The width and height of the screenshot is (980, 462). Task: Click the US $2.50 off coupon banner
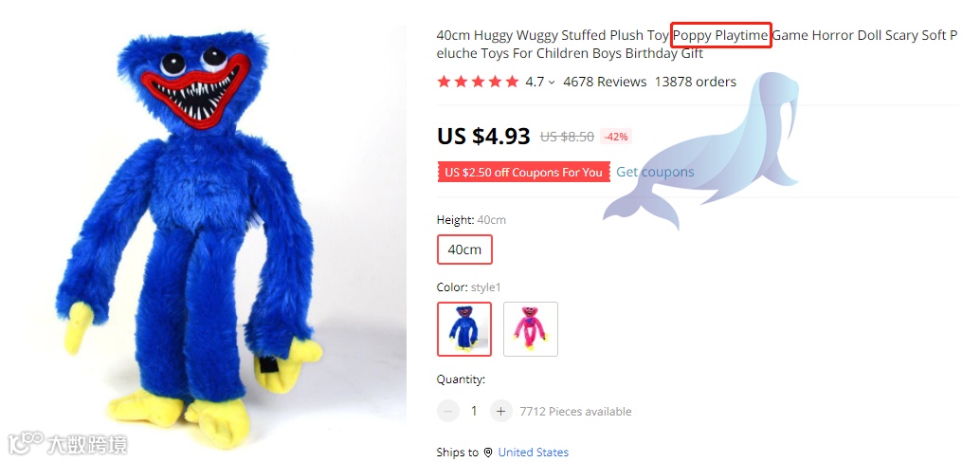(x=524, y=173)
